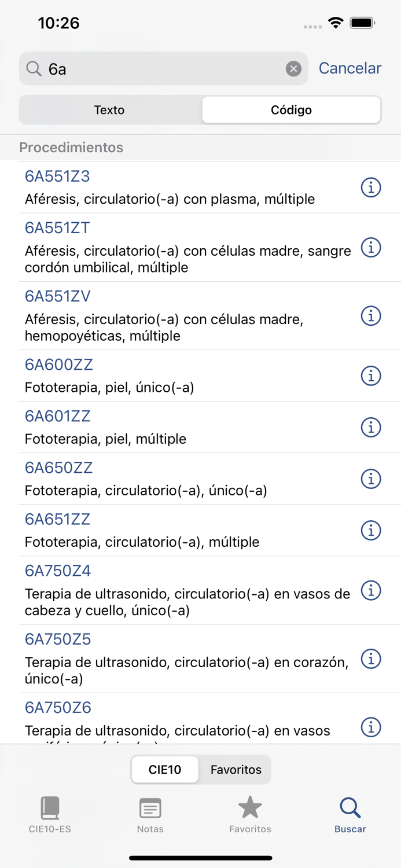
Task: Open the Procedimientos section header
Action: click(71, 148)
